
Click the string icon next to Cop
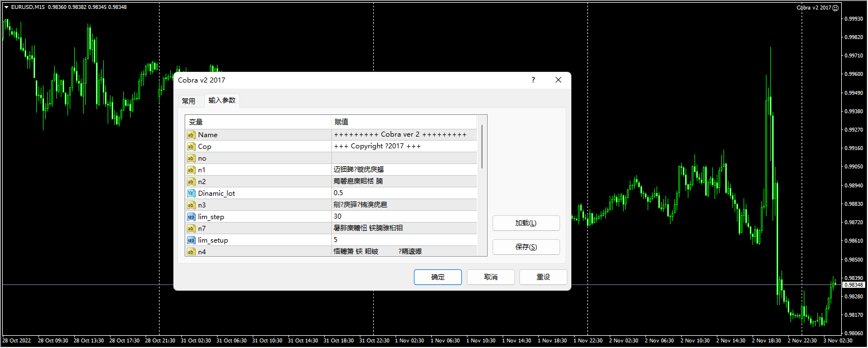[191, 147]
